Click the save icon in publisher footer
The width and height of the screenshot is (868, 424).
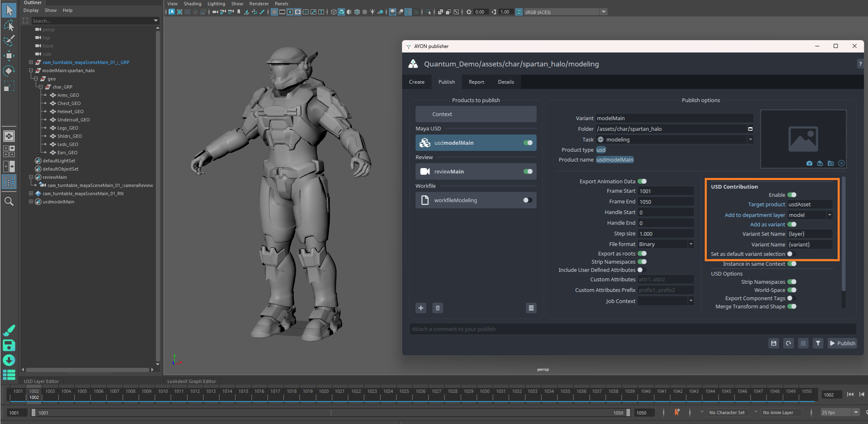pyautogui.click(x=773, y=343)
